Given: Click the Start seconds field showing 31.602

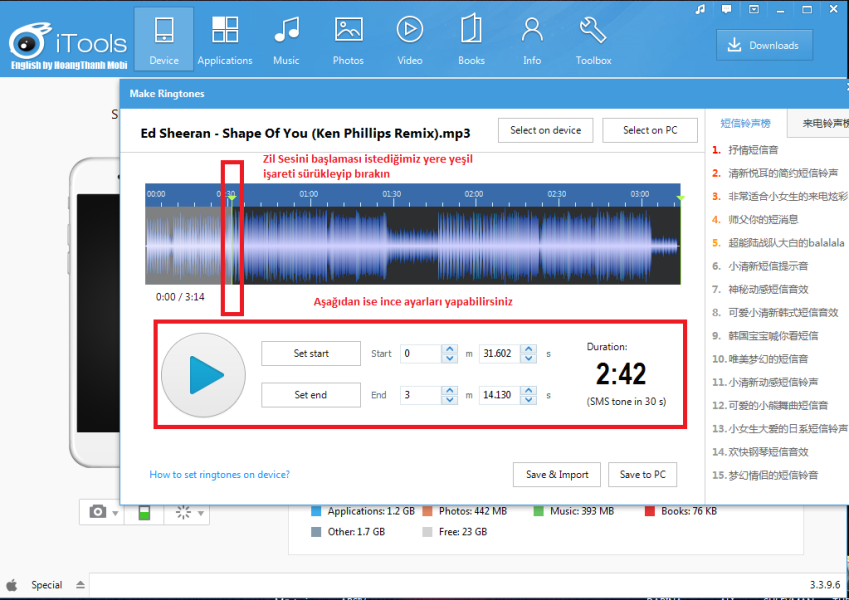Looking at the screenshot, I should (x=497, y=354).
